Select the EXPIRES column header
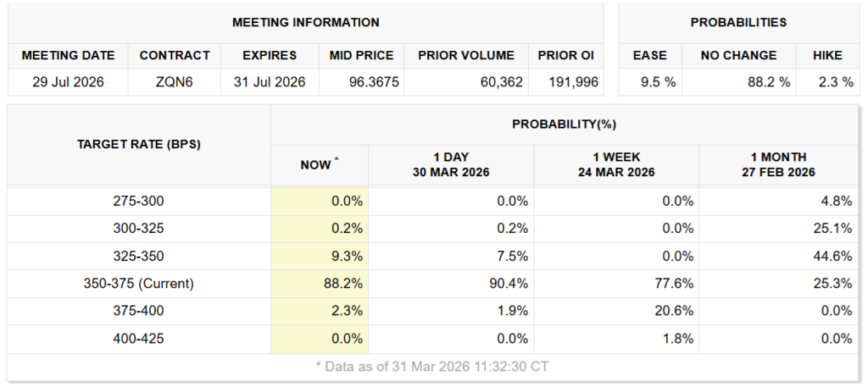This screenshot has width=868, height=387. tap(269, 55)
